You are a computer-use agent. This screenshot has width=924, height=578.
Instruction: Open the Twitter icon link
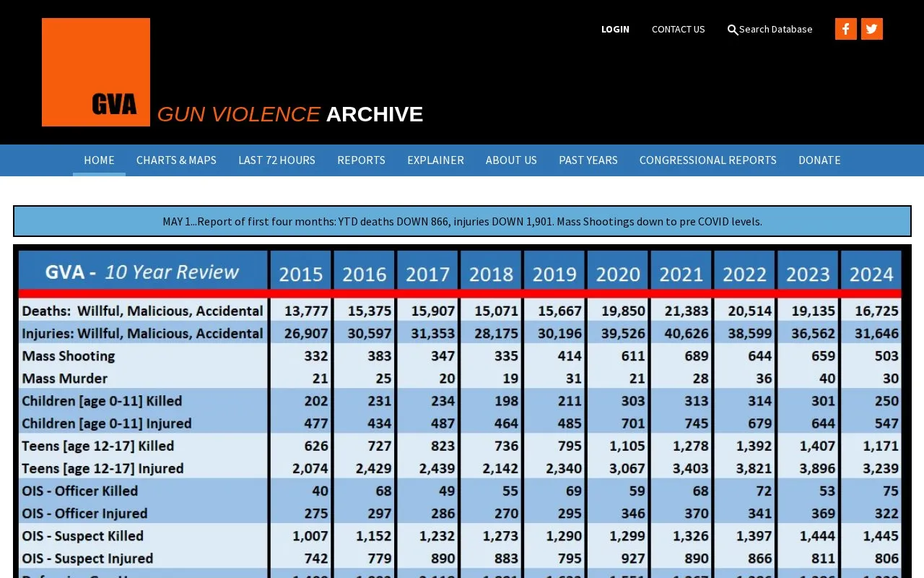(872, 29)
